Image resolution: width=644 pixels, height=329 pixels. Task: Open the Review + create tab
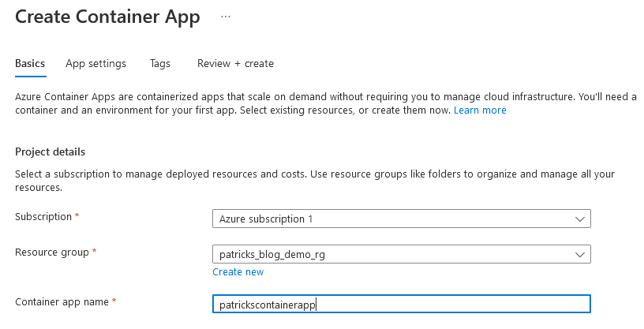pos(235,64)
